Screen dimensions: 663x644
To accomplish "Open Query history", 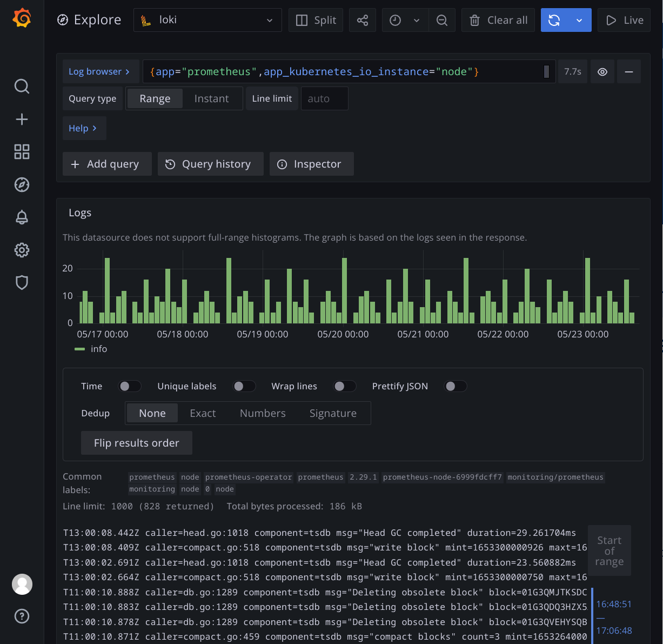I will 210,164.
